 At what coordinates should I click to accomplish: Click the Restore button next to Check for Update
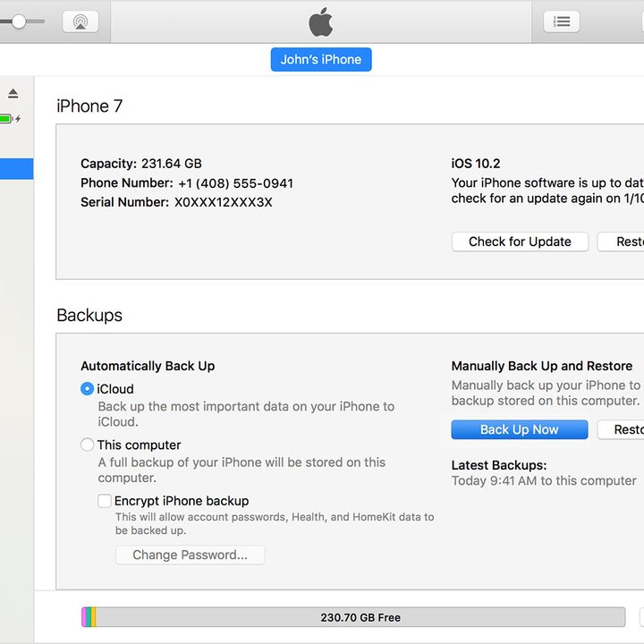point(621,241)
